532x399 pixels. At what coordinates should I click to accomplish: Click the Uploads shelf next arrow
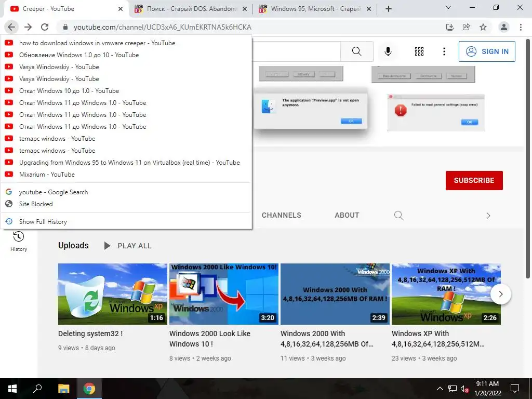[500, 294]
